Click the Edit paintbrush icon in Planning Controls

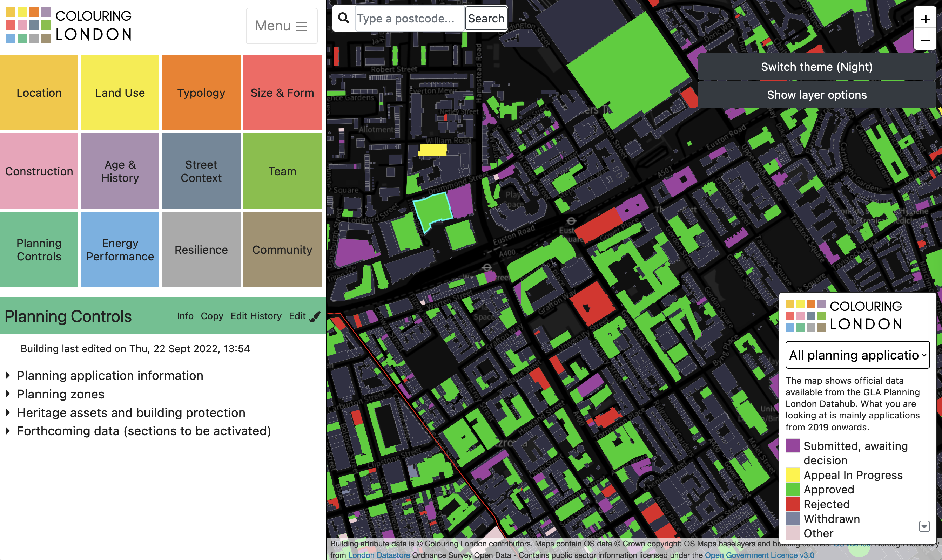tap(316, 315)
